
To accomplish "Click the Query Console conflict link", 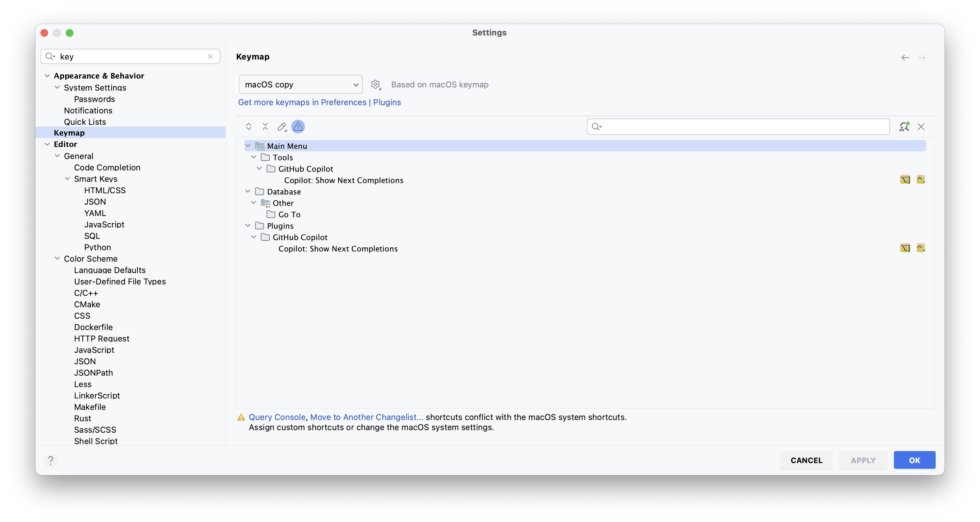I will point(277,417).
